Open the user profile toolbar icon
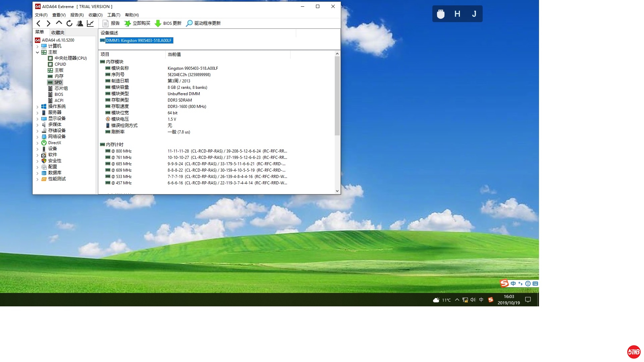 click(80, 23)
